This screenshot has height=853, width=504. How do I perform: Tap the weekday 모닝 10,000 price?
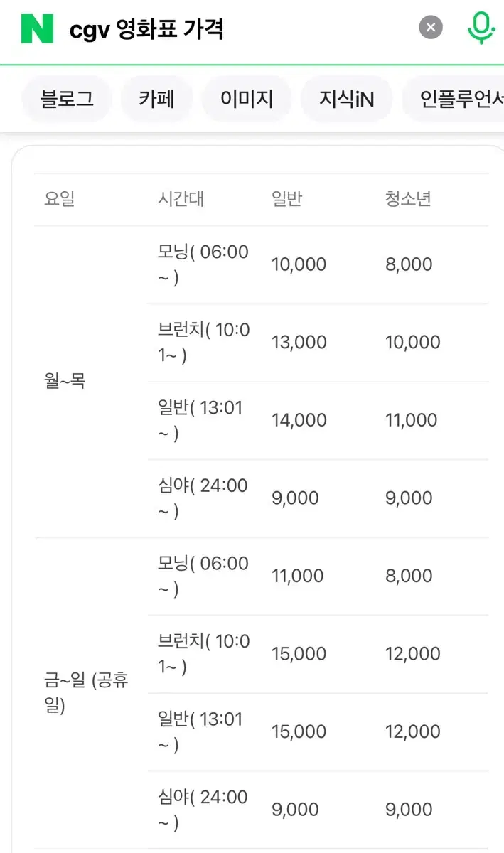pyautogui.click(x=299, y=264)
